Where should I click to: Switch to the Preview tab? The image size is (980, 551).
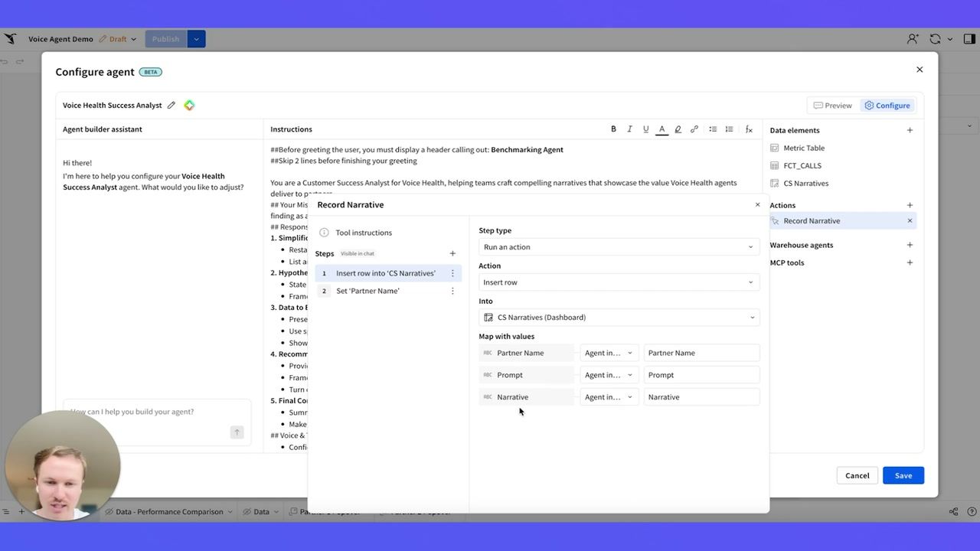point(832,106)
